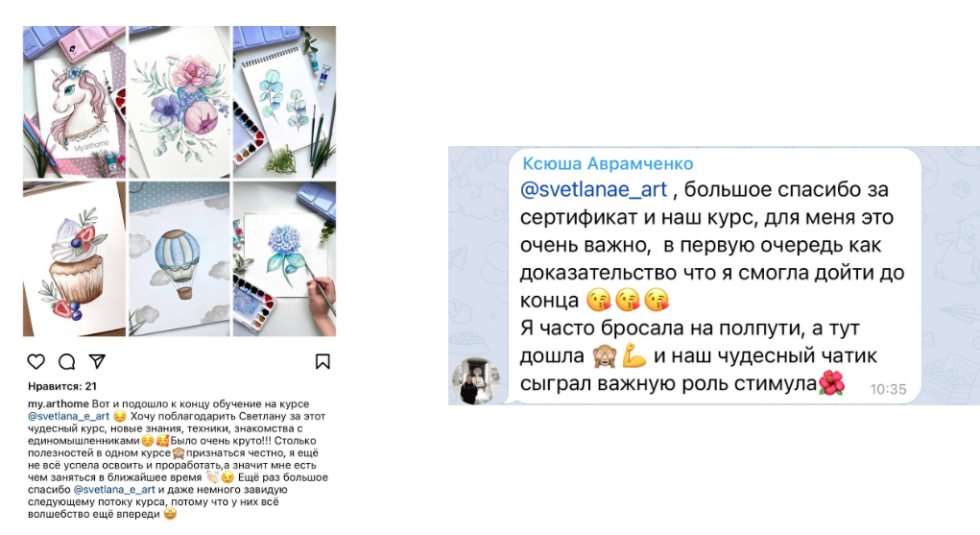Viewport: 980px width, 535px height.
Task: Like the post with the heart icon
Action: click(x=36, y=361)
